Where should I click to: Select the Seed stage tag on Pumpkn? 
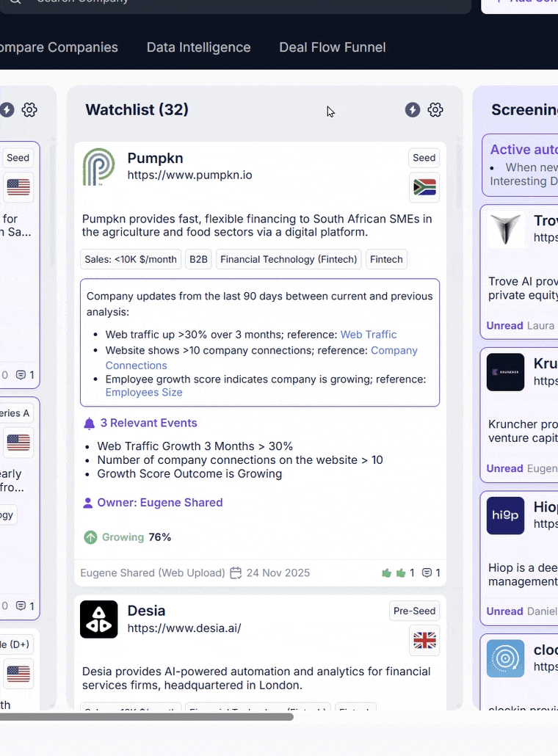(424, 158)
